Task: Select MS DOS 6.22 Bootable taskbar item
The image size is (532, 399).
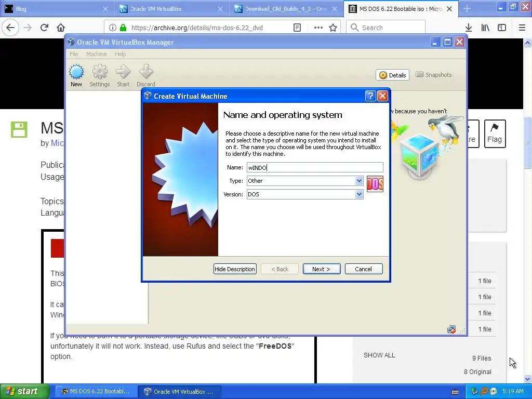Action: (96, 392)
